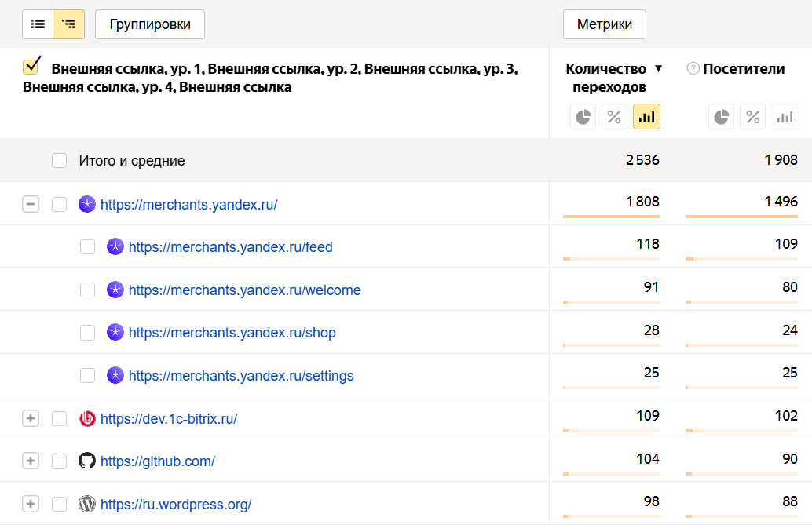Tick checkbox for merchants.yandex.ru/feed row
This screenshot has height=525, width=812.
[x=88, y=247]
